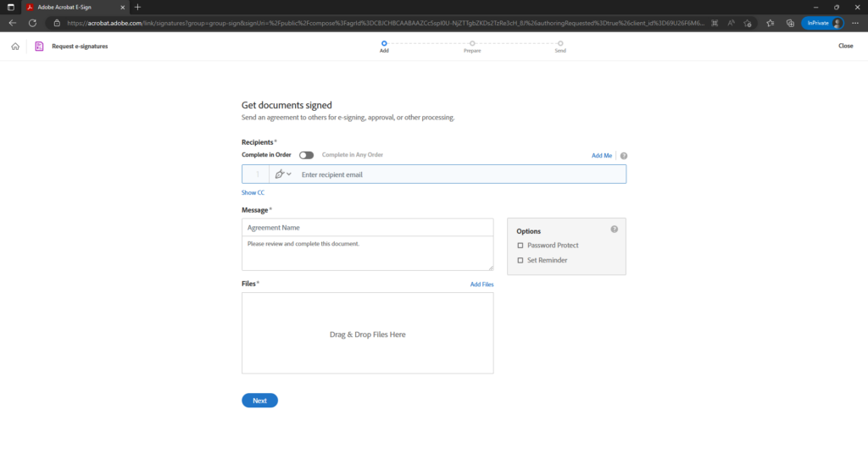The width and height of the screenshot is (868, 470).
Task: Click the Agreement Name field
Action: point(367,228)
